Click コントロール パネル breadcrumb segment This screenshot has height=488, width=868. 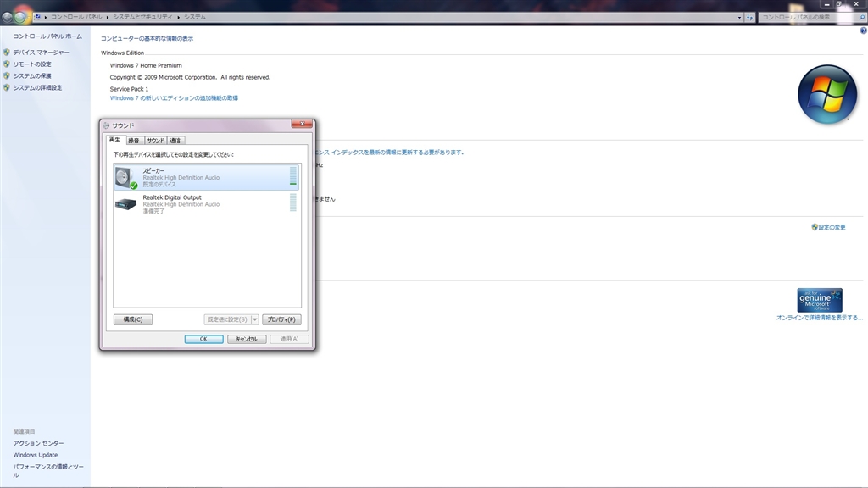(76, 17)
